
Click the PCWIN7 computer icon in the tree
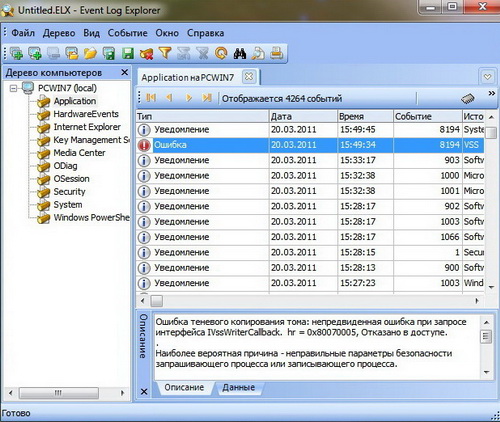point(28,88)
